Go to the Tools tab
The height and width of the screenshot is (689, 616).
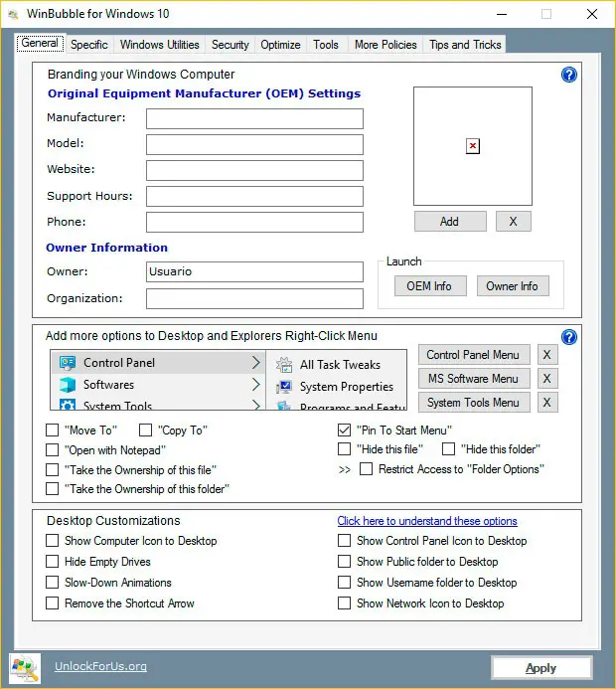pyautogui.click(x=326, y=45)
